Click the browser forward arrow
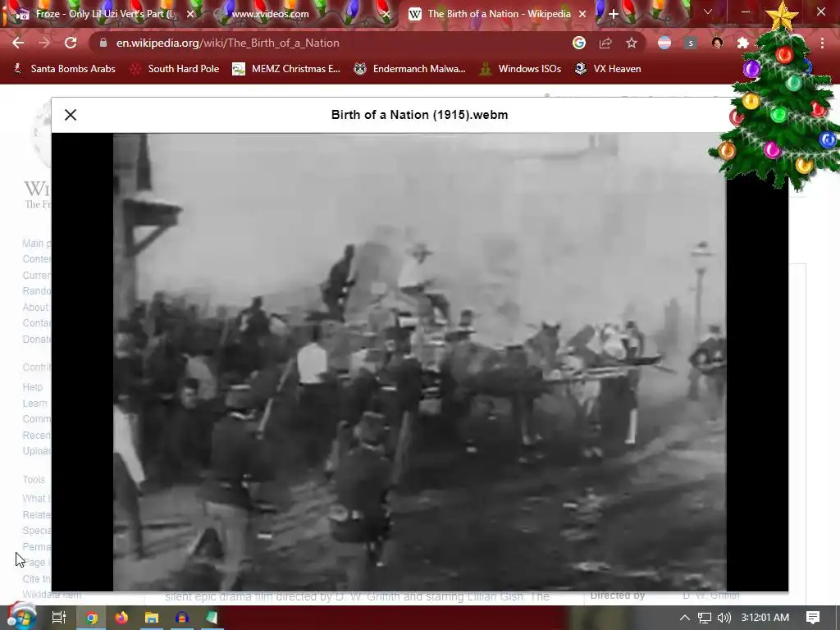This screenshot has height=630, width=840. coord(44,43)
